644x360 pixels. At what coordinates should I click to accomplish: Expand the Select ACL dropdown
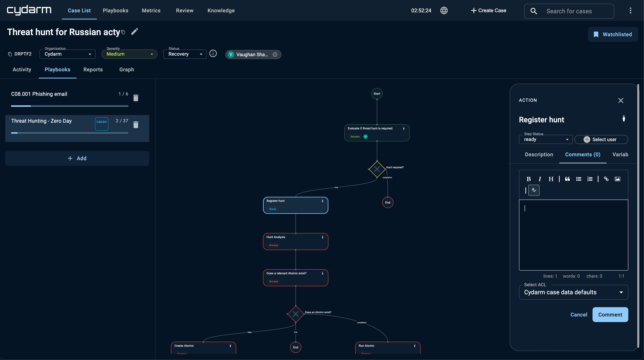pos(573,292)
